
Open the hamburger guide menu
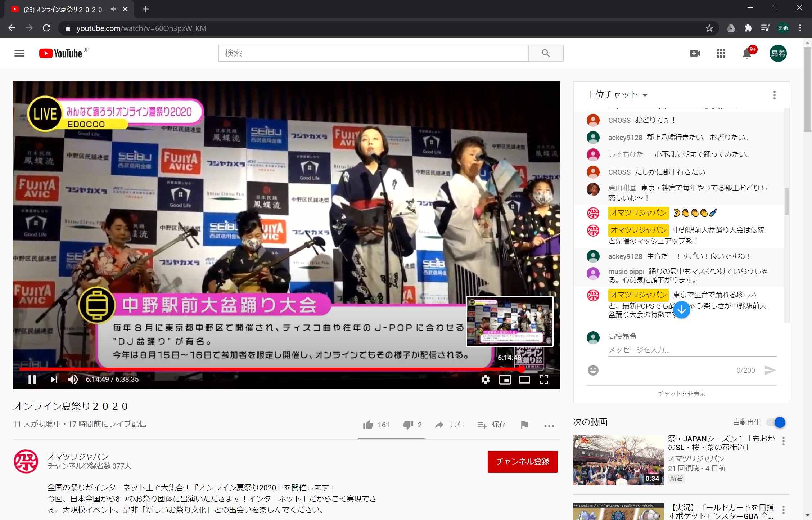point(19,54)
